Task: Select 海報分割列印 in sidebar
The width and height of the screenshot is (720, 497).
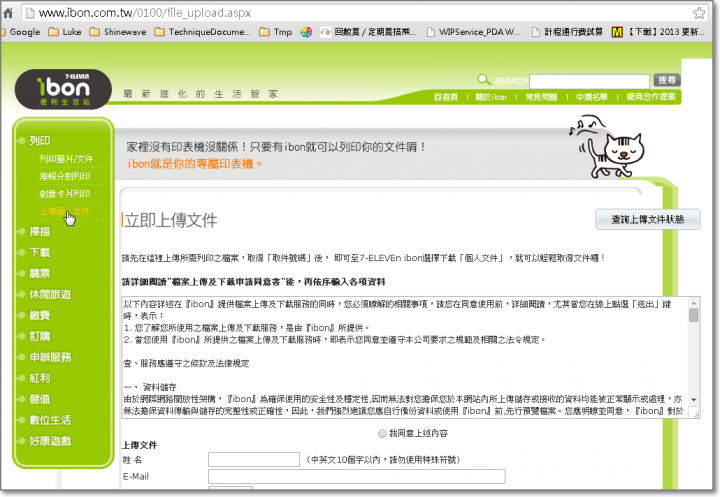Action: coord(65,176)
